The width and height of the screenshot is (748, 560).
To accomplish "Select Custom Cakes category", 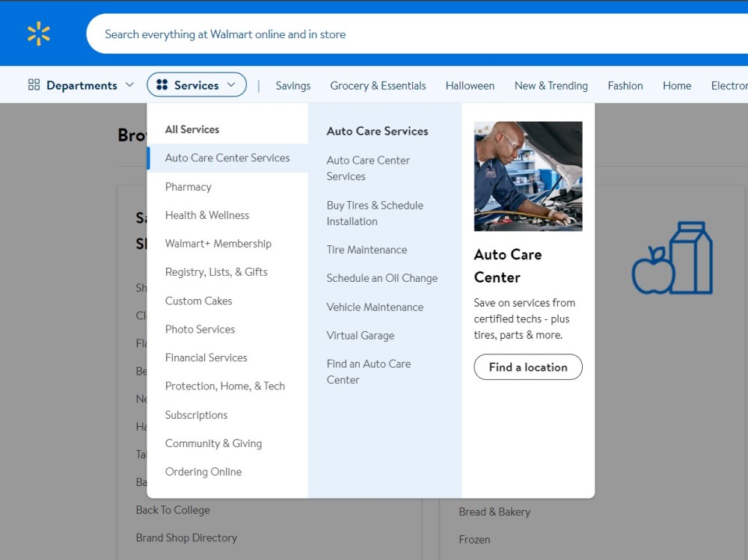I will point(198,301).
